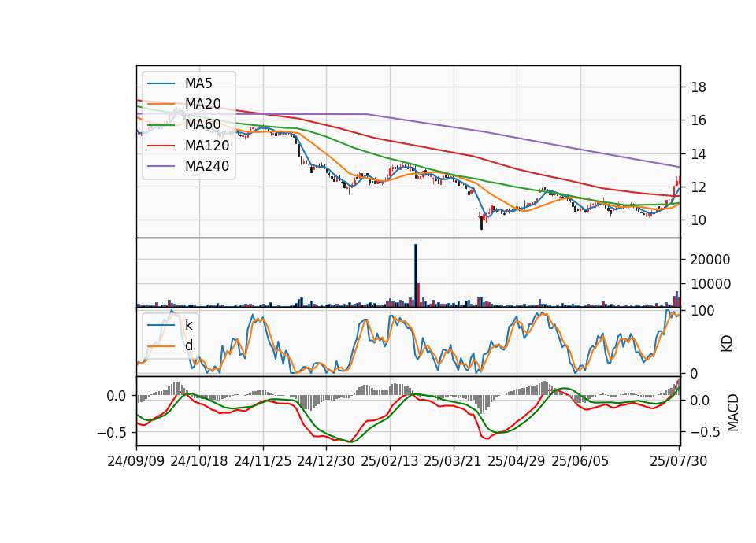Click the 24/12/30 date label
Screen dimensions: 756x543
(x=326, y=461)
